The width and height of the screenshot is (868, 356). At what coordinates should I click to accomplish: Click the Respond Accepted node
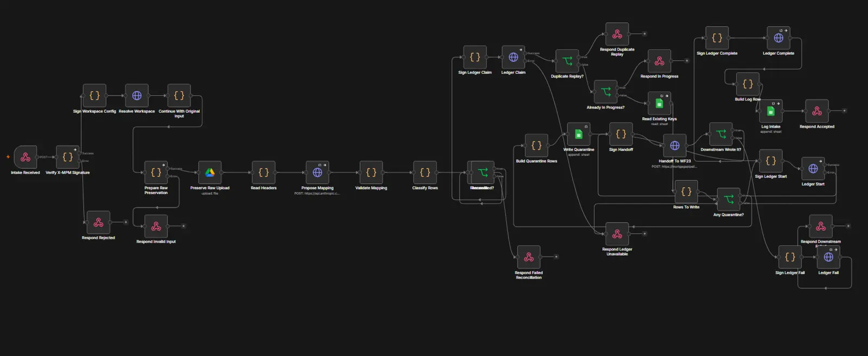click(x=817, y=111)
